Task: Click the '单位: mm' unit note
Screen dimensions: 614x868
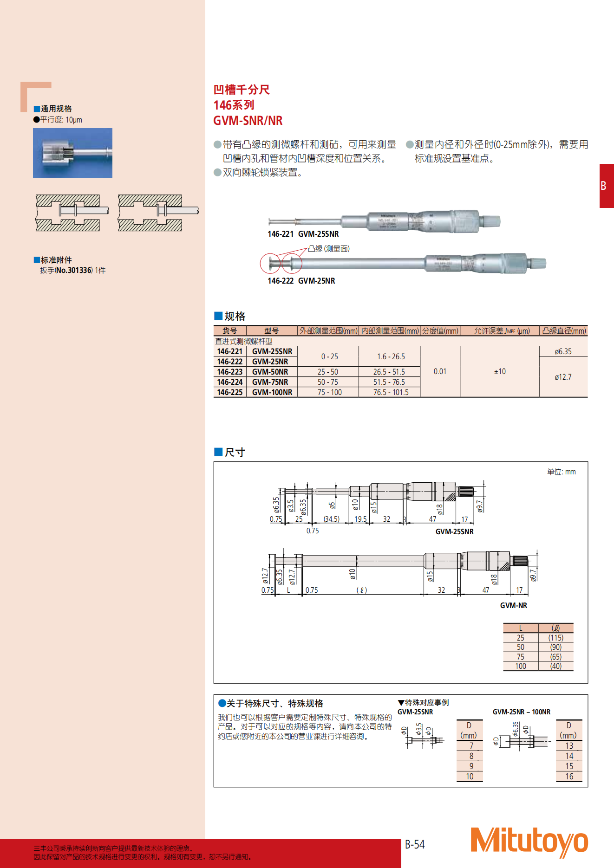Action: click(x=561, y=472)
